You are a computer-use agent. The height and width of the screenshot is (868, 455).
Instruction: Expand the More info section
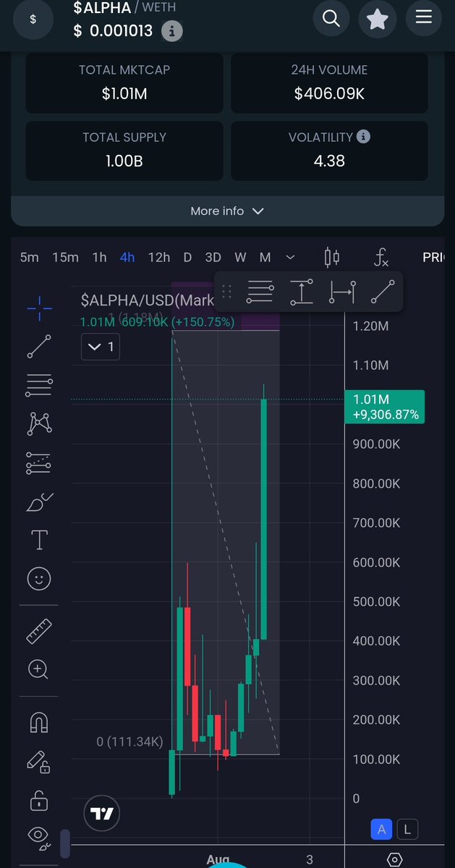[x=227, y=211]
